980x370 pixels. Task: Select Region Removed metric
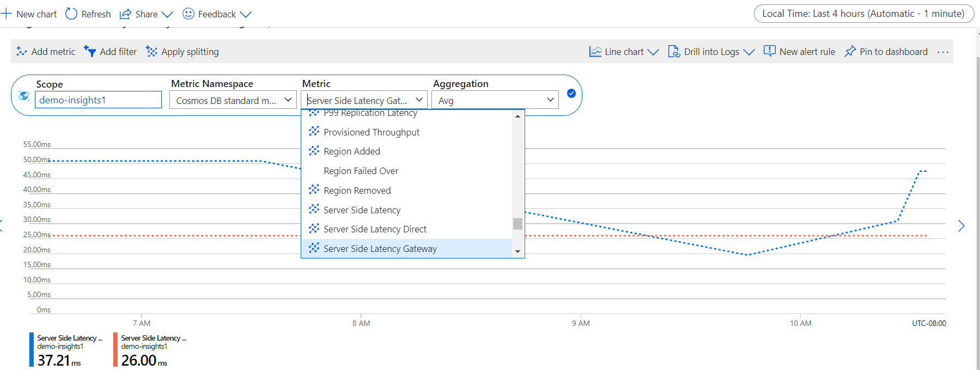pos(407,190)
